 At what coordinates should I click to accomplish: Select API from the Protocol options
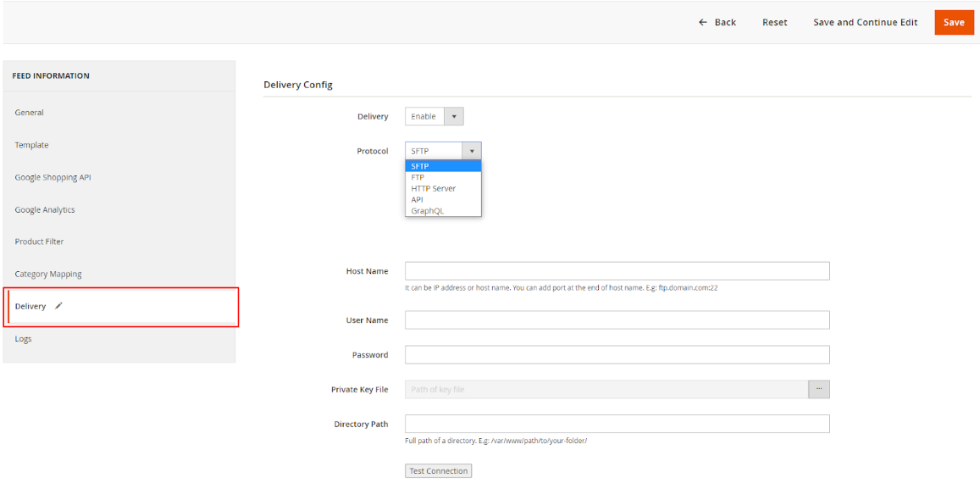pos(418,200)
